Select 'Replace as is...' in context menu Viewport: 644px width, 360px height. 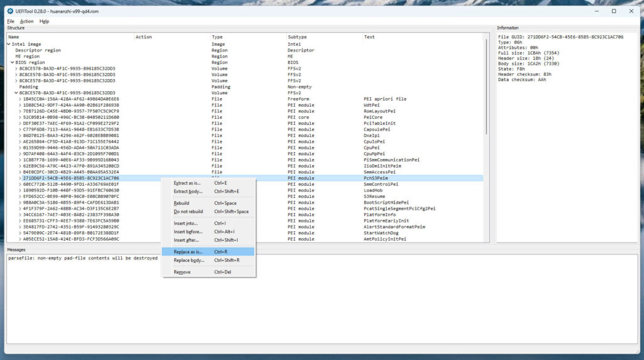tap(188, 251)
